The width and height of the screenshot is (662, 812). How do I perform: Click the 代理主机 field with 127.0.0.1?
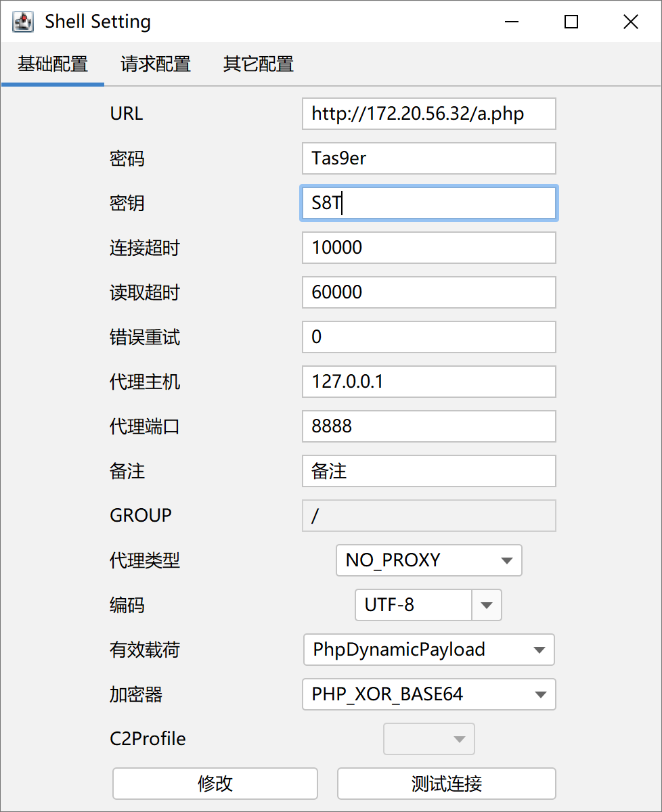click(x=428, y=382)
